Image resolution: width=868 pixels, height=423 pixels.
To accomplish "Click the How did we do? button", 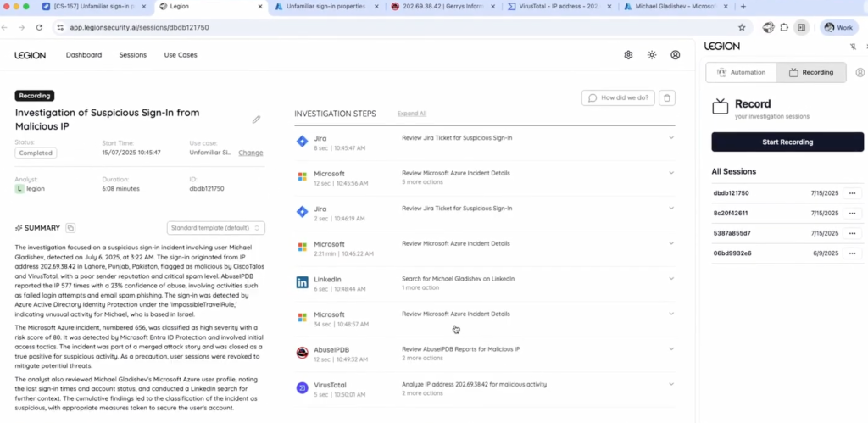I will [x=618, y=98].
